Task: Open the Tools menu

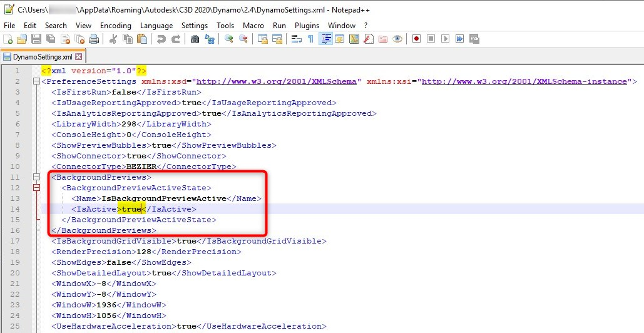Action: pyautogui.click(x=225, y=26)
